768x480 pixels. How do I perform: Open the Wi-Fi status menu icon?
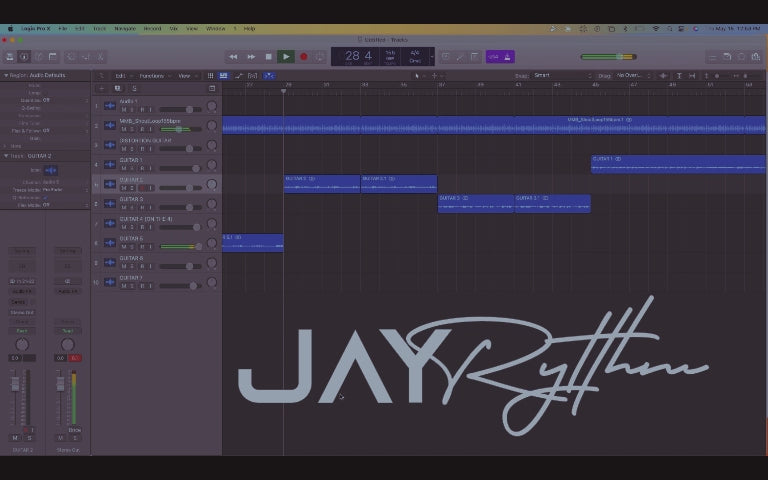coord(655,29)
